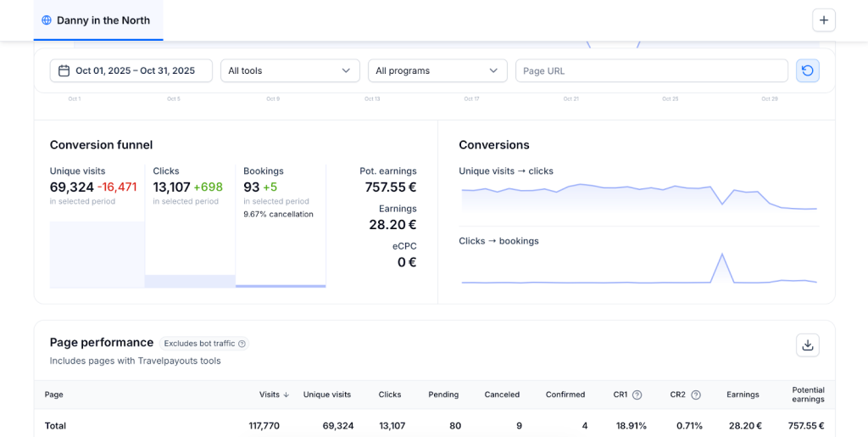868x437 pixels.
Task: Click the CR2 help question mark icon
Action: coord(696,395)
